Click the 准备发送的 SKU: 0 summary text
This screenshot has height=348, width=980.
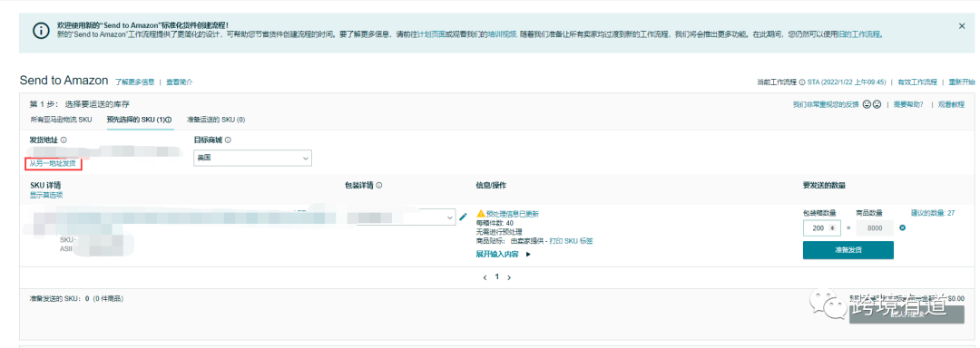click(x=77, y=299)
